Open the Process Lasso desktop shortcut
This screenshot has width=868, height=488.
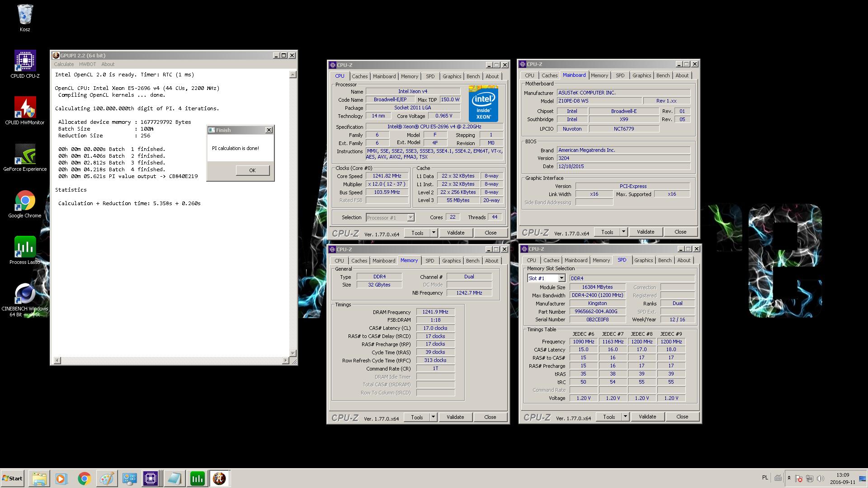[25, 250]
